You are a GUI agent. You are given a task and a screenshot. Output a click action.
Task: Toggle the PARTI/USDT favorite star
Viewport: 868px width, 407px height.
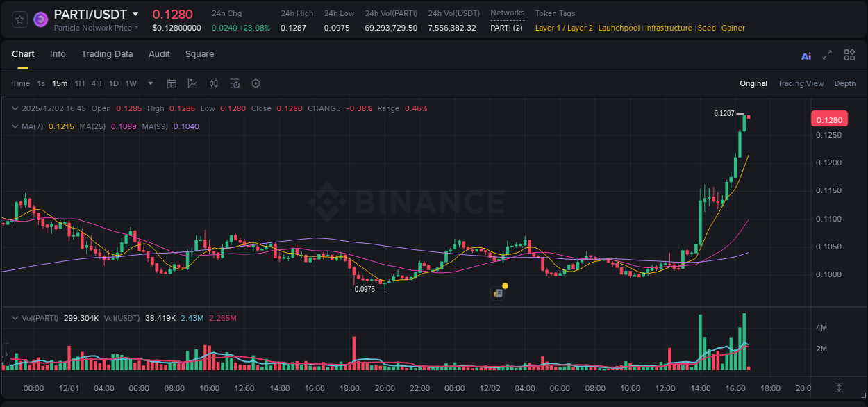tap(19, 19)
